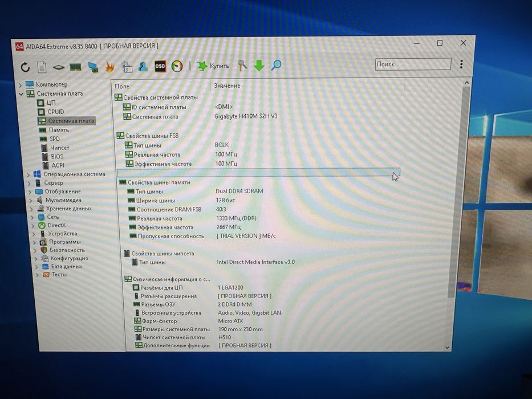Select Конфигурация in the tree
Viewport: 532px width, 399px height.
click(69, 258)
